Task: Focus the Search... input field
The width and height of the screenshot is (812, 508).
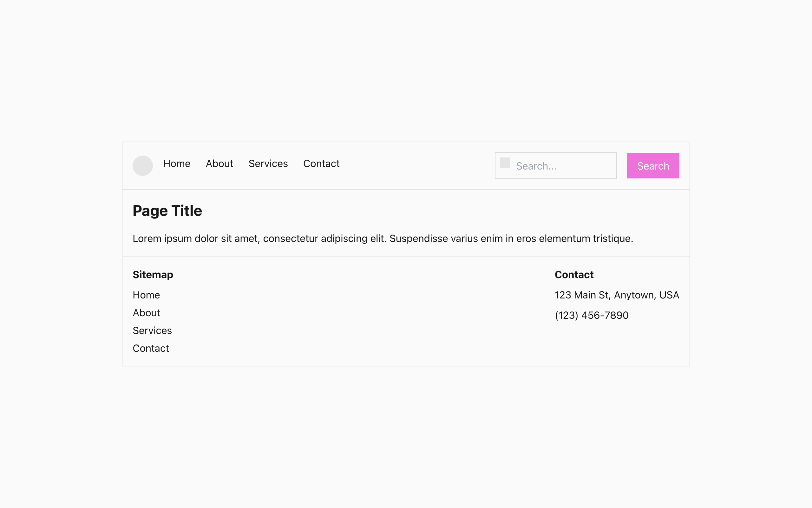Action: [555, 166]
